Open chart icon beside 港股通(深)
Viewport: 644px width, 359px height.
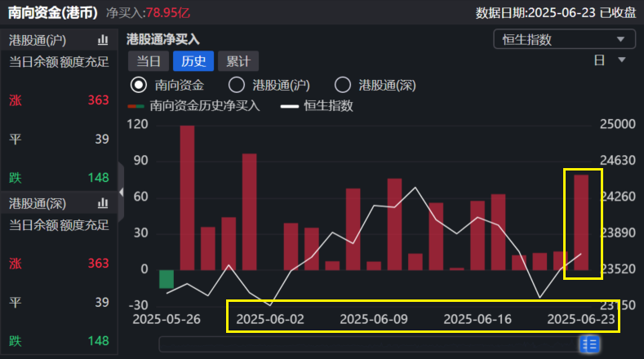(x=103, y=203)
